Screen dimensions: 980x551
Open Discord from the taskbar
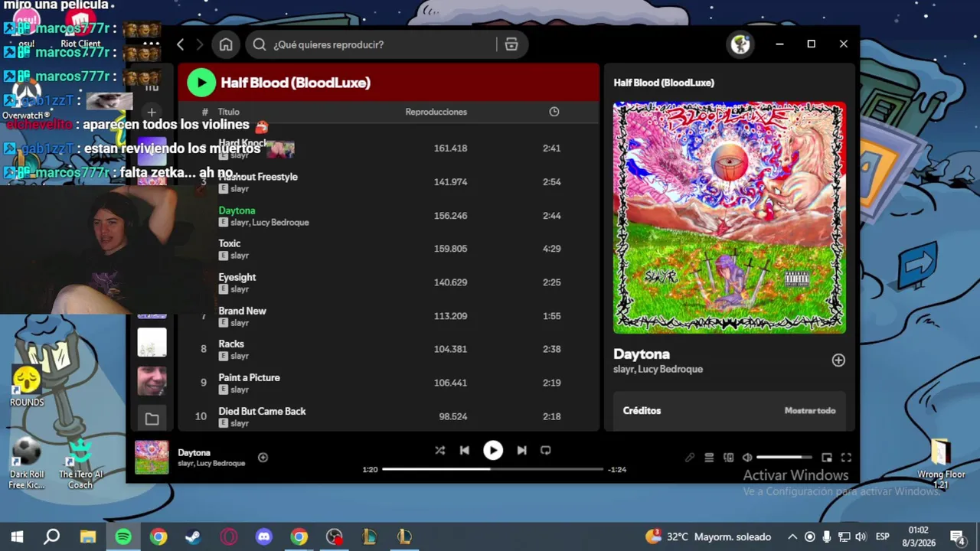click(x=264, y=537)
